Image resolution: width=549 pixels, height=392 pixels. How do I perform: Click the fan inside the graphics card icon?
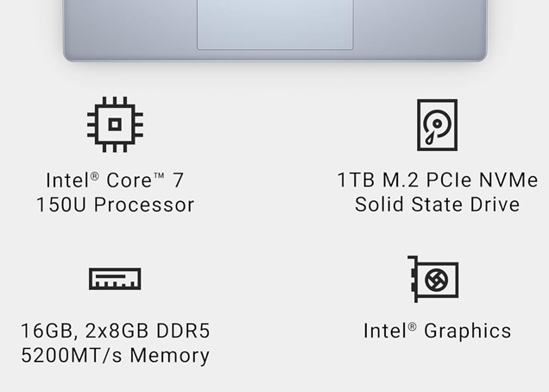[x=439, y=280]
